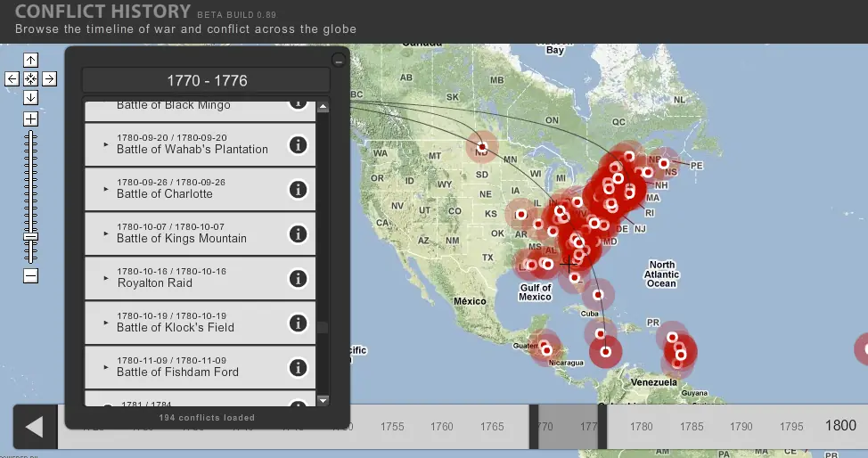Image resolution: width=868 pixels, height=458 pixels.
Task: Open info for Battle of Wahab's Plantation
Action: pyautogui.click(x=298, y=145)
